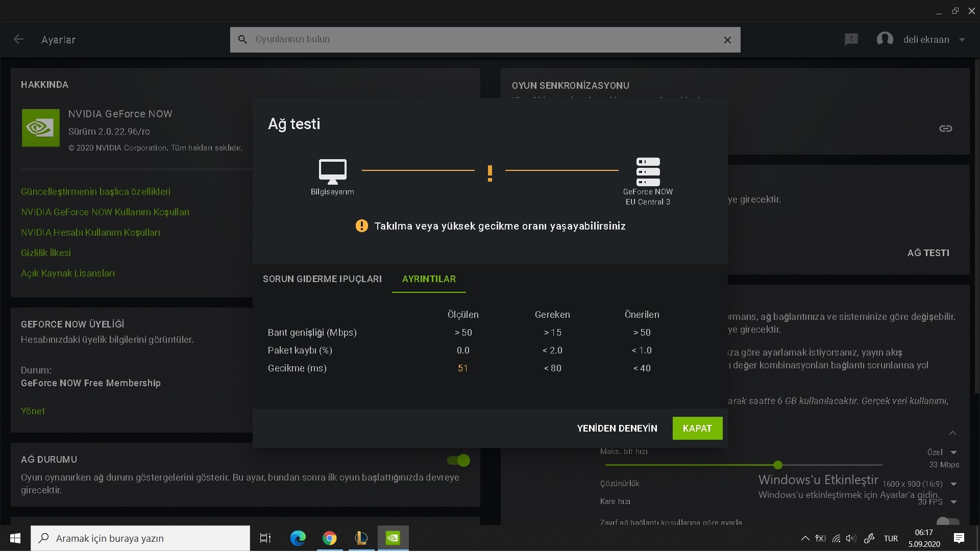This screenshot has width=980, height=553.
Task: Click the NVIDIA GeForce NOW logo
Action: pyautogui.click(x=41, y=128)
